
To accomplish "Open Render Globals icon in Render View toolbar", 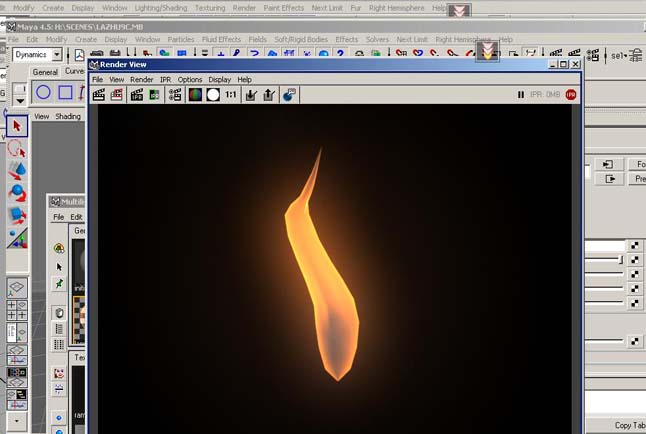I will pyautogui.click(x=175, y=95).
